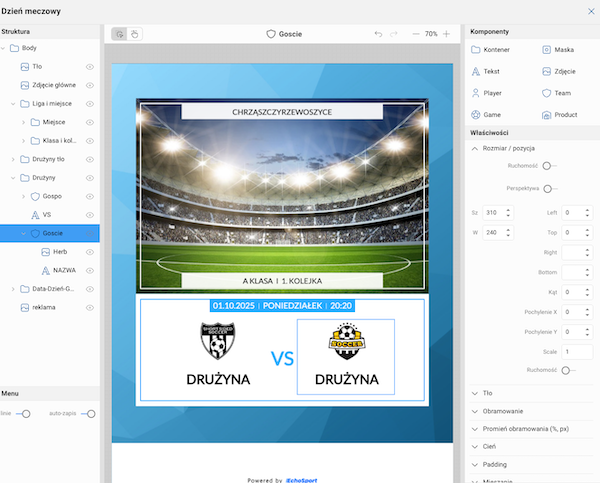Select the date banner on canvas

(x=282, y=306)
